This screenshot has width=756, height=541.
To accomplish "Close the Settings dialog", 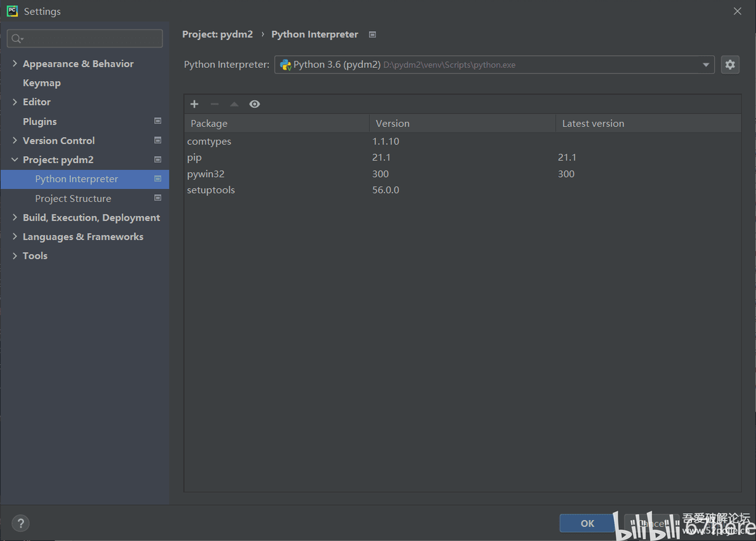I will pyautogui.click(x=737, y=11).
